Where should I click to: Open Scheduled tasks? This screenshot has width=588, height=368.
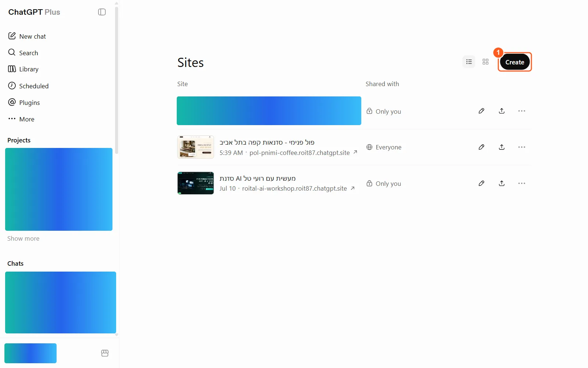28,86
